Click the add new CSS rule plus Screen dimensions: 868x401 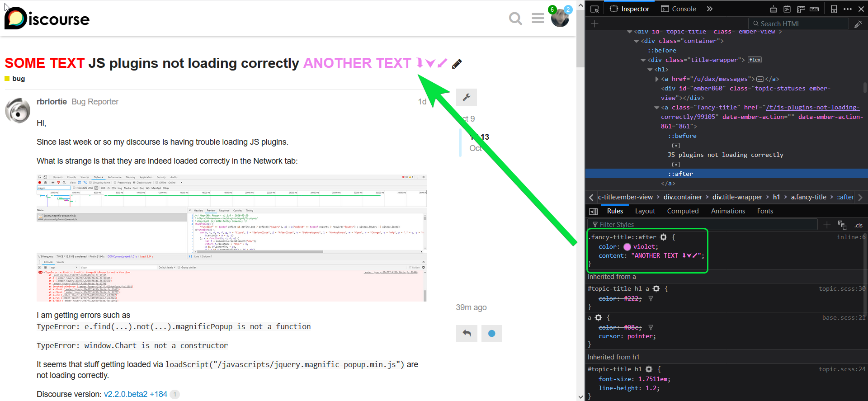pos(827,225)
